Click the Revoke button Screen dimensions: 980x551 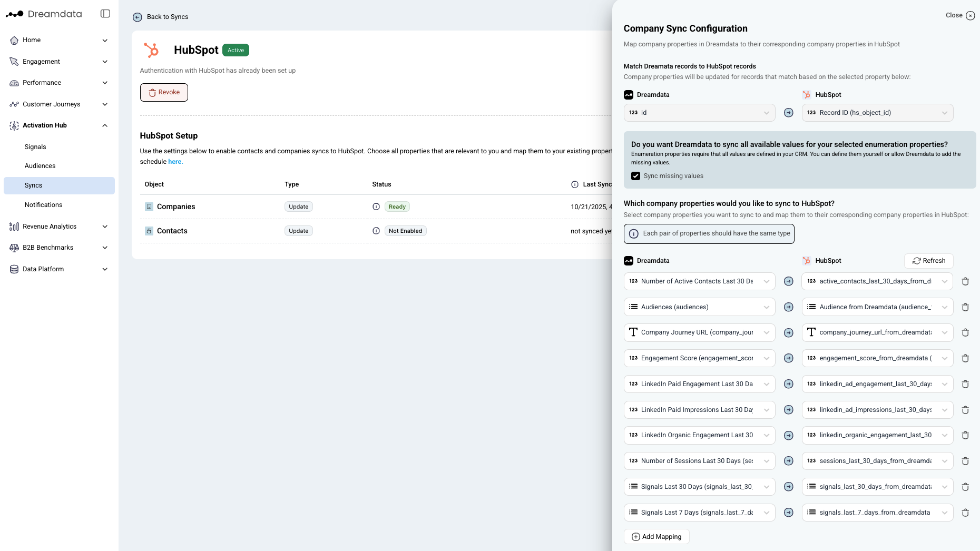tap(164, 92)
